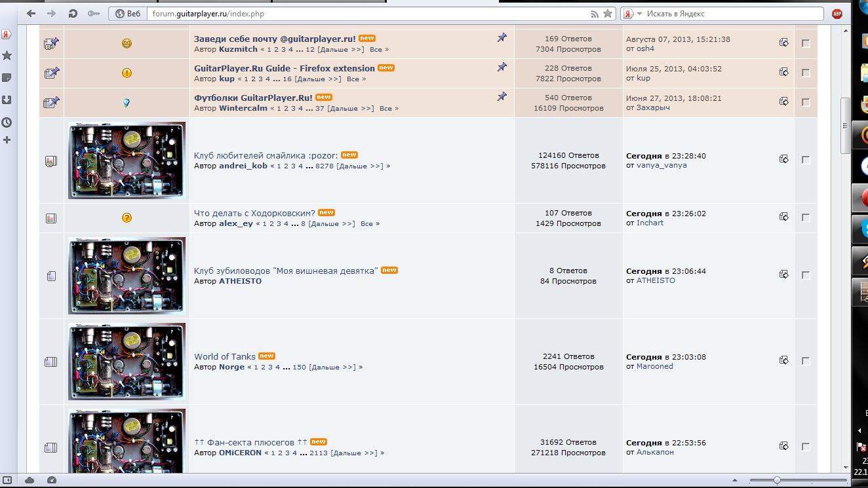868x488 pixels.
Task: Jump to last post by Алькапон
Action: [x=784, y=446]
